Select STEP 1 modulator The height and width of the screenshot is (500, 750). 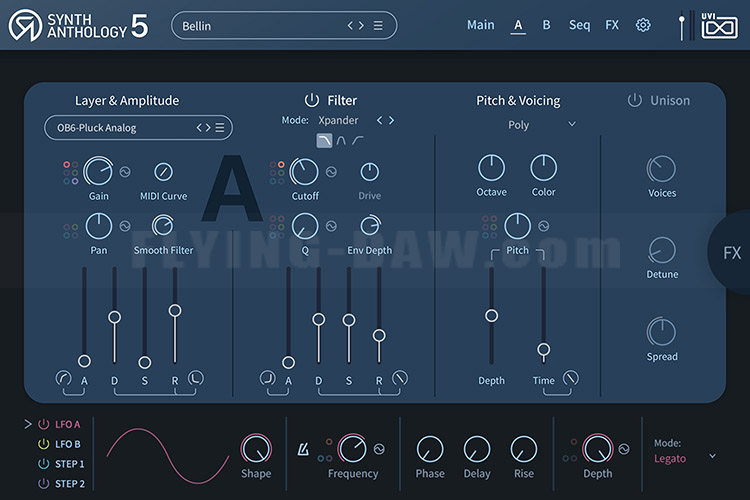(69, 464)
